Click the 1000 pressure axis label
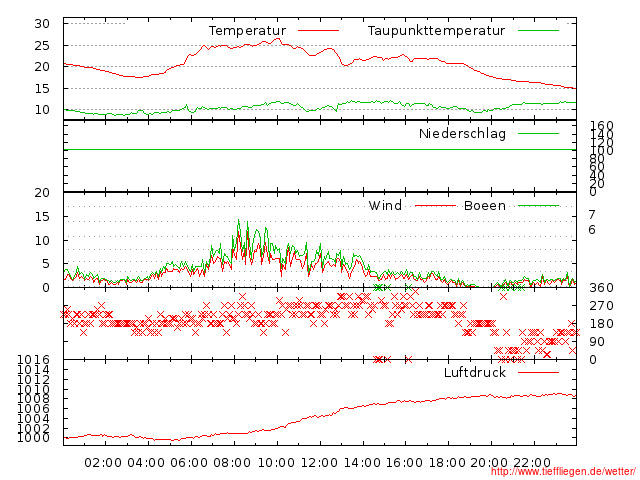 [33, 438]
